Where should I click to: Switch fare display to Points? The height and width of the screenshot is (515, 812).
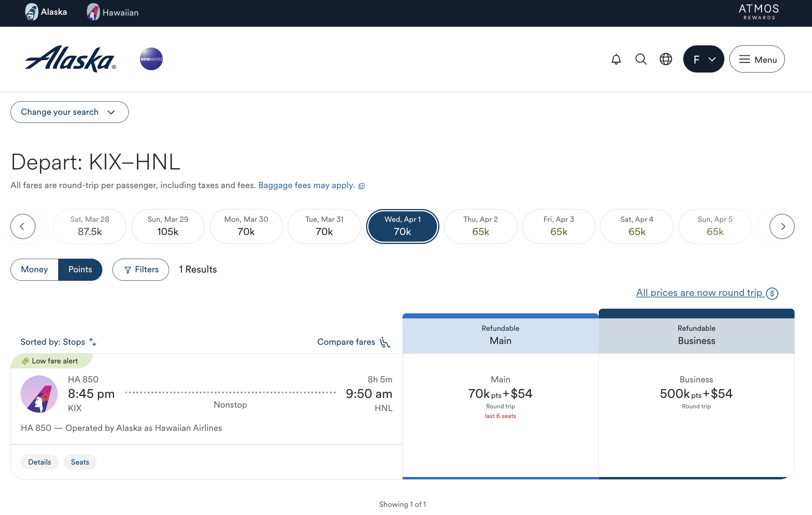pos(80,270)
